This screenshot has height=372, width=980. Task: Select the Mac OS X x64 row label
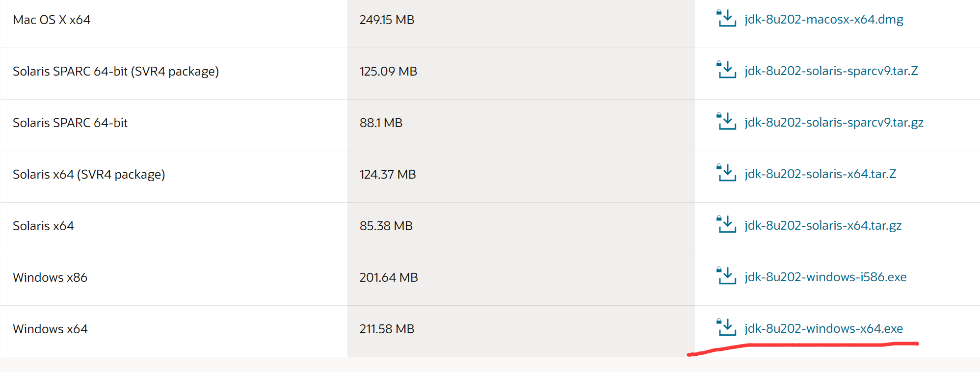click(52, 20)
